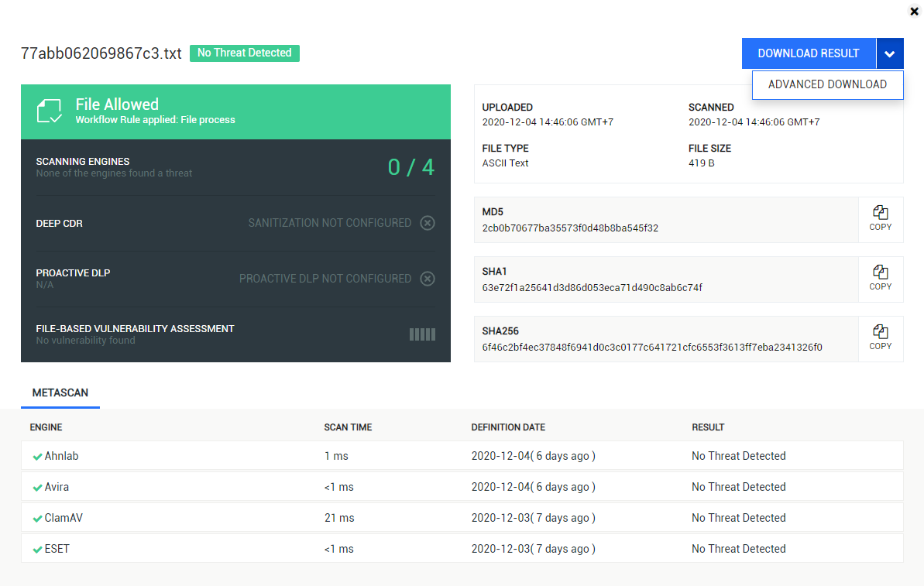Click ClamAV scan time 21 ms
Image resolution: width=924 pixels, height=586 pixels.
click(x=339, y=518)
